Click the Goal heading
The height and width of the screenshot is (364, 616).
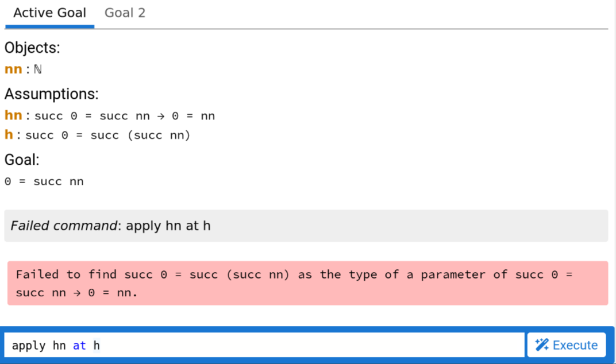(22, 160)
